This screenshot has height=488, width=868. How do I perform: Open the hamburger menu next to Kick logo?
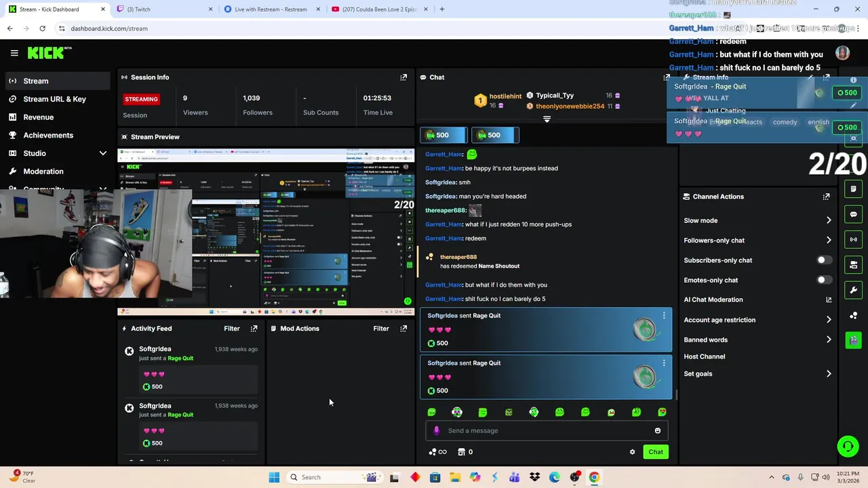(14, 53)
